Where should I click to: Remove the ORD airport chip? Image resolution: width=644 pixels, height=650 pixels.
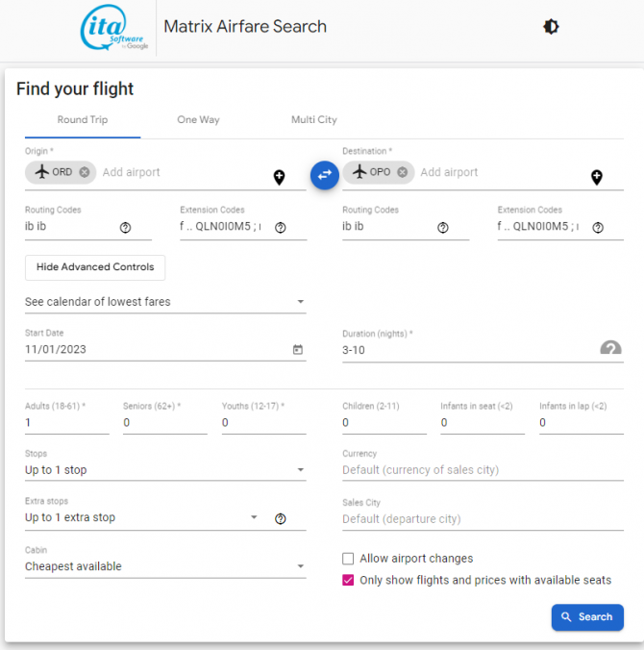click(x=85, y=172)
